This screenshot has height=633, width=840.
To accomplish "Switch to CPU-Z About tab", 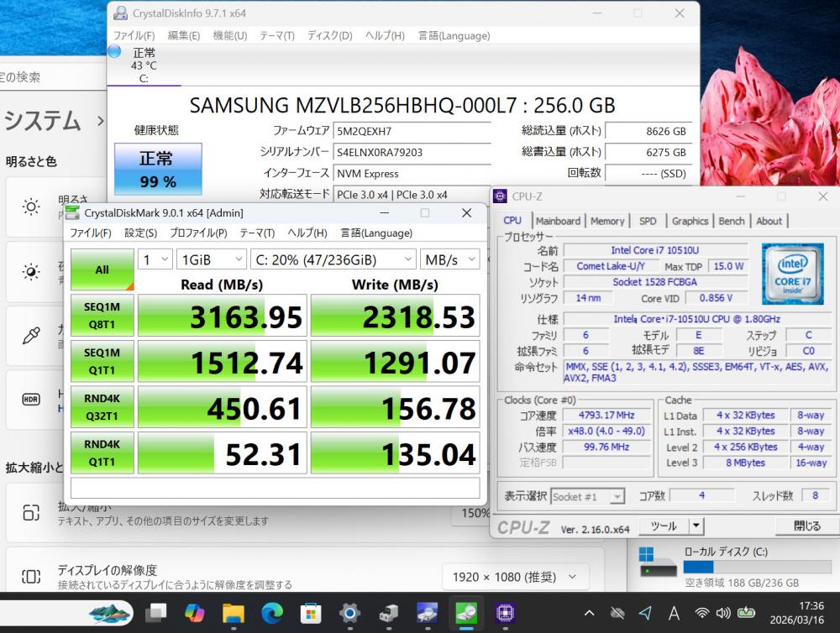I will click(769, 221).
